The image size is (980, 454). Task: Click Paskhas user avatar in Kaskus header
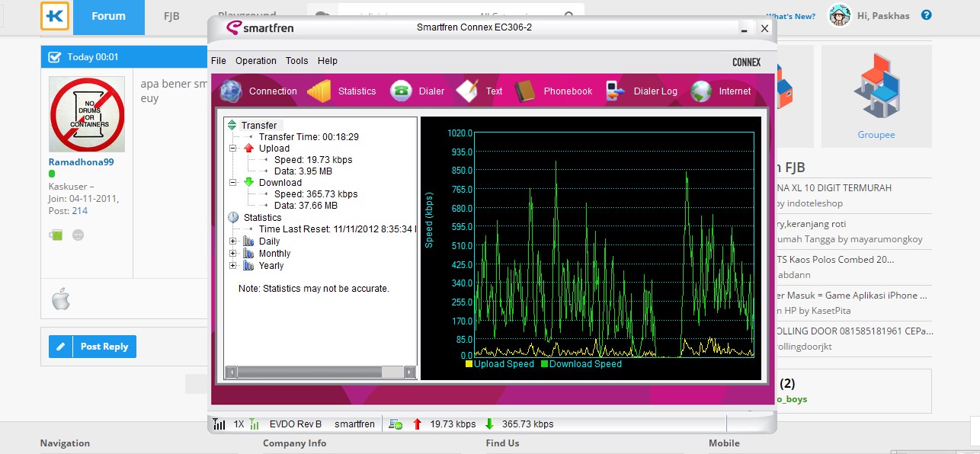coord(839,15)
